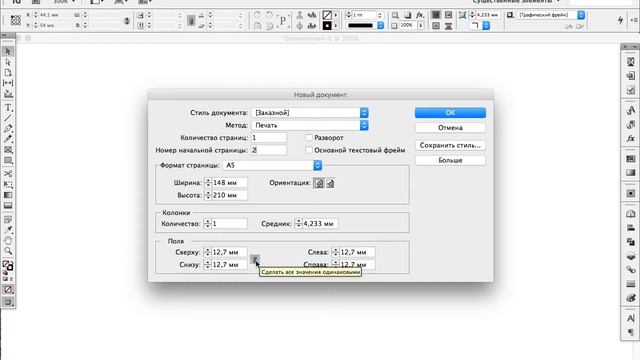Select the Rectangle Frame tool

(8, 150)
